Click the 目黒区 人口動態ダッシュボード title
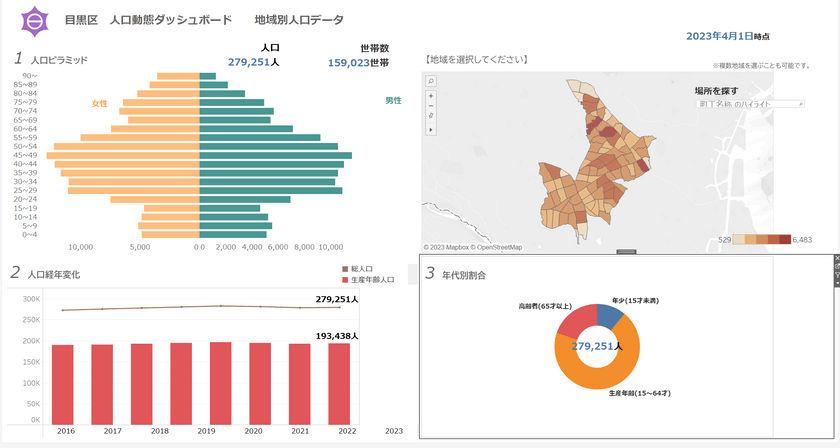Image resolution: width=840 pixels, height=448 pixels. pyautogui.click(x=148, y=20)
